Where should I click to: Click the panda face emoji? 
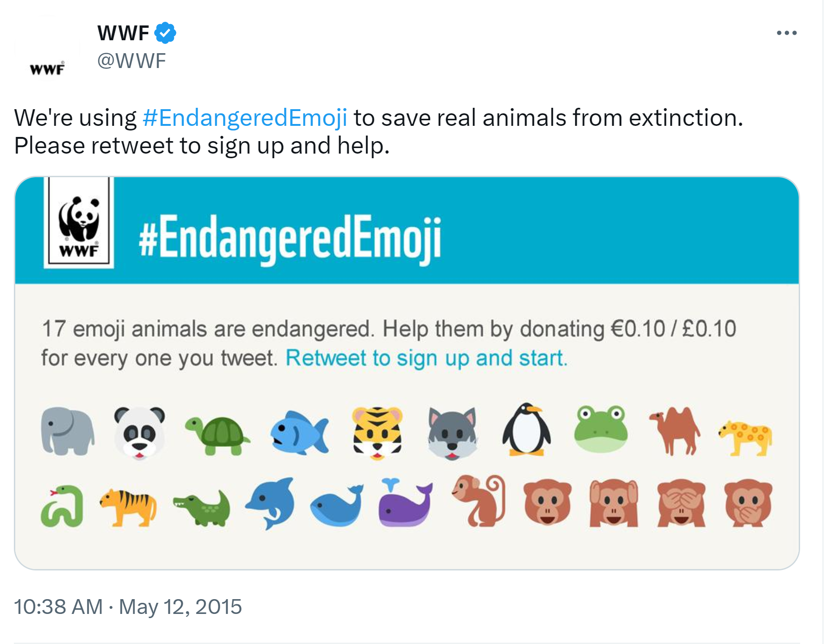(x=139, y=432)
